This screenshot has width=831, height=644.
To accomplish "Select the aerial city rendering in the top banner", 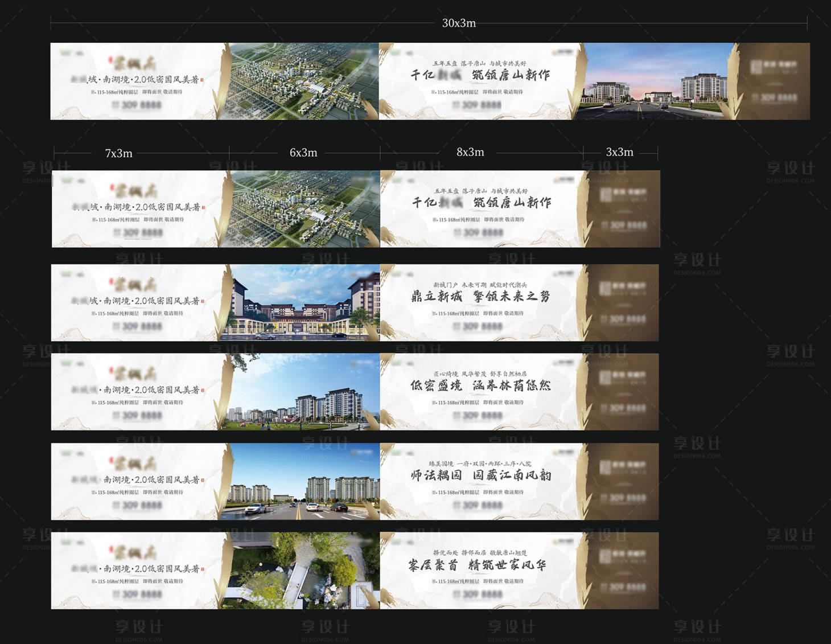I will click(301, 81).
